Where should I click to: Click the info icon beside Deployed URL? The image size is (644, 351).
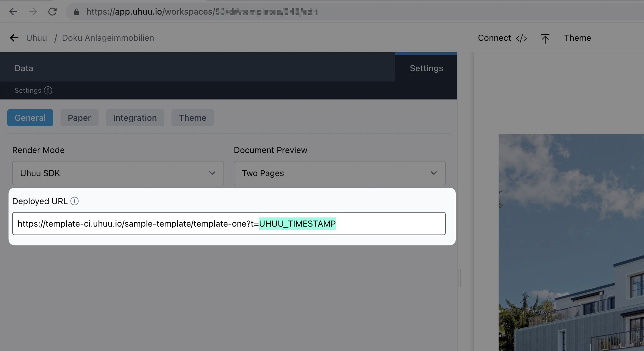tap(74, 201)
